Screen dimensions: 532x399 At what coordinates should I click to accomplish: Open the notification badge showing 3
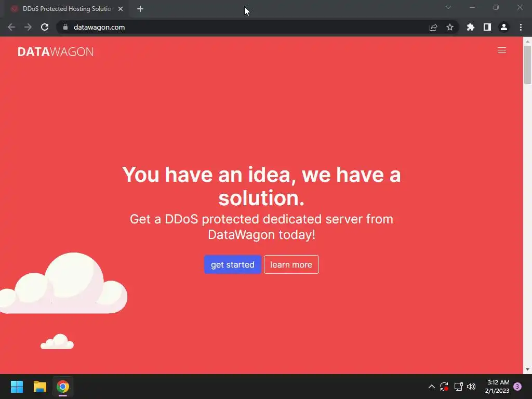[x=517, y=387]
